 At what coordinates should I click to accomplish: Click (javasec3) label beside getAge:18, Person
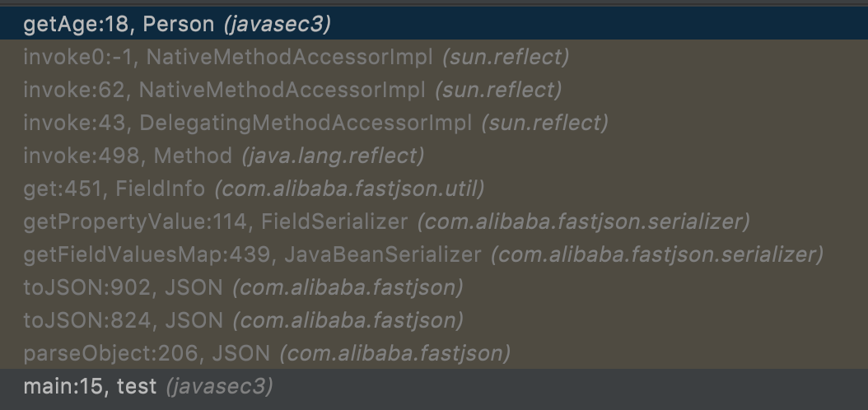pyautogui.click(x=277, y=25)
